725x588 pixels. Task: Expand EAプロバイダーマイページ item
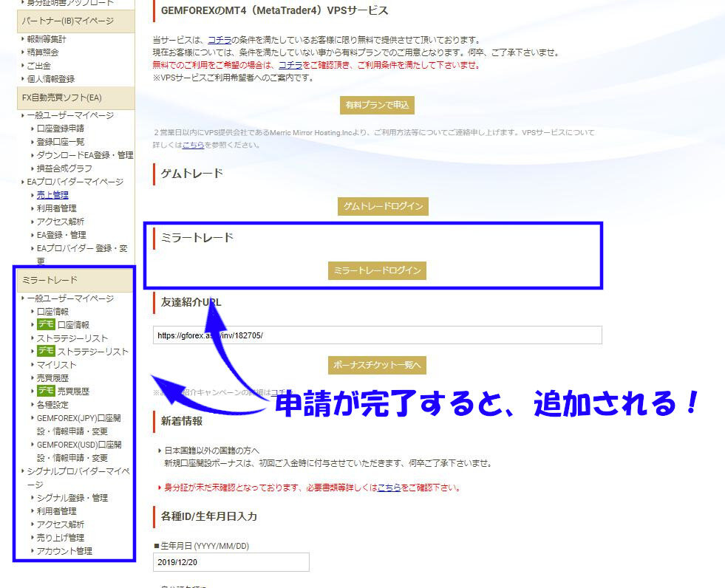(75, 182)
